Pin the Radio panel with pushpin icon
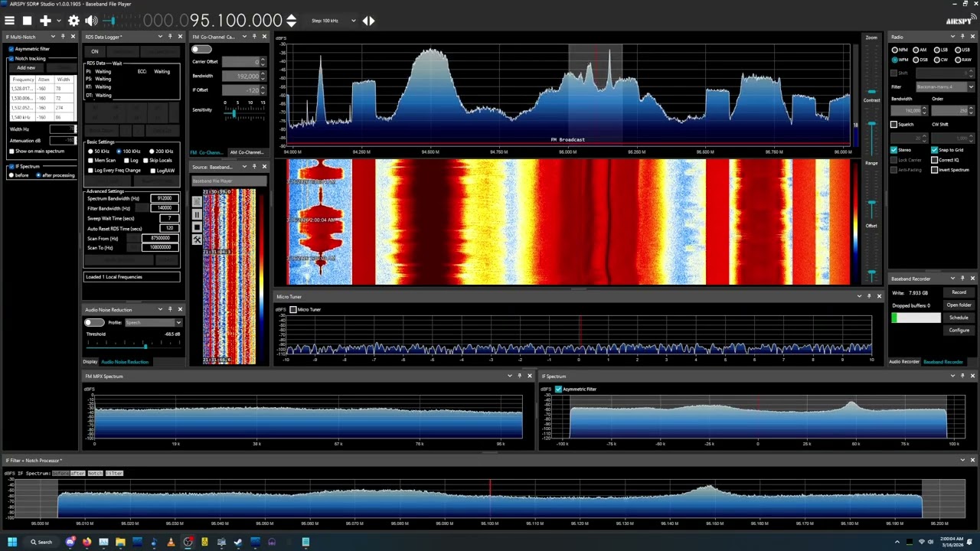Image resolution: width=980 pixels, height=551 pixels. click(x=962, y=37)
